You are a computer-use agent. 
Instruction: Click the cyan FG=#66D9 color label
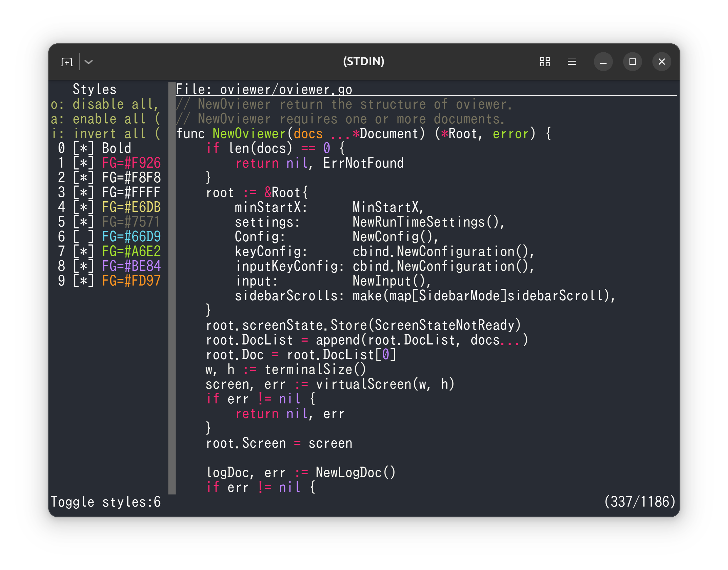coord(131,237)
